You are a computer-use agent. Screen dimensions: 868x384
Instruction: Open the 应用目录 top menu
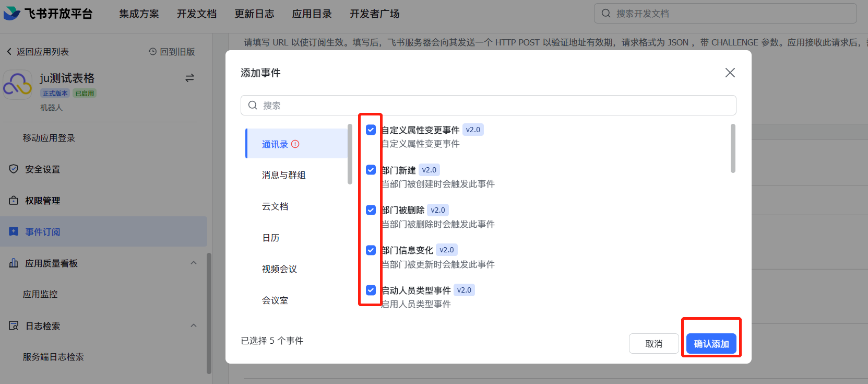pyautogui.click(x=312, y=14)
